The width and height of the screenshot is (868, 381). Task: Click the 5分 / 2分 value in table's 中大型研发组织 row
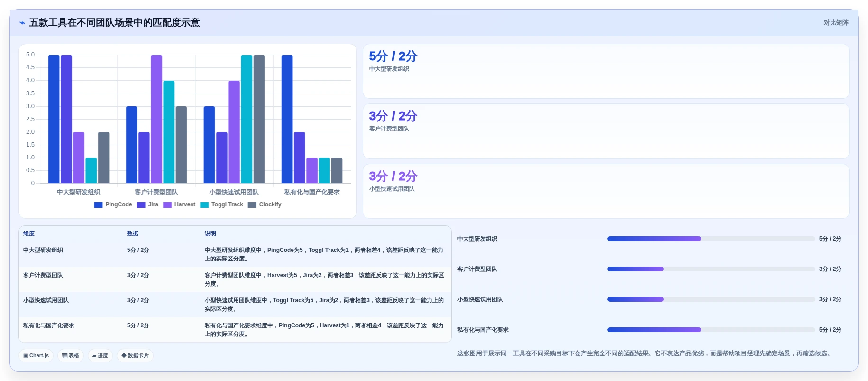(138, 250)
